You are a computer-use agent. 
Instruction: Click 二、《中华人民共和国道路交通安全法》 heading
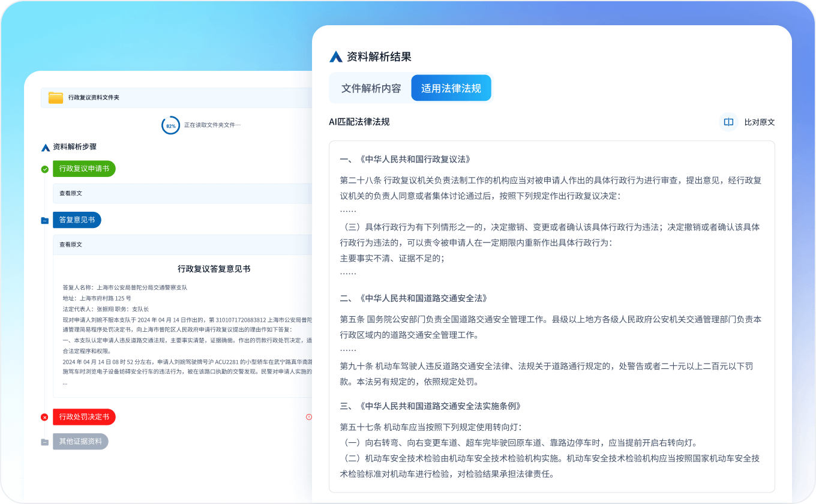click(x=413, y=298)
